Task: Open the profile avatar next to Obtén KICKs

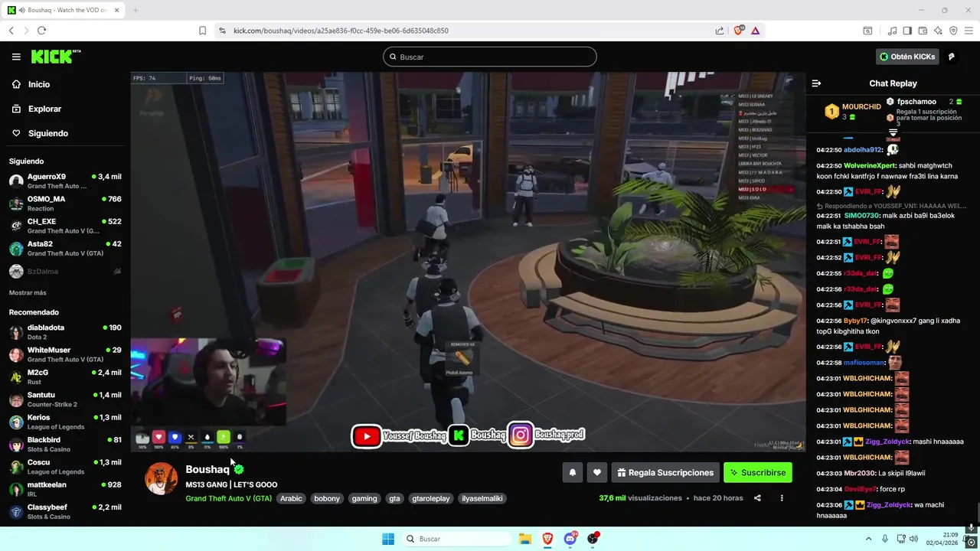Action: [x=952, y=57]
